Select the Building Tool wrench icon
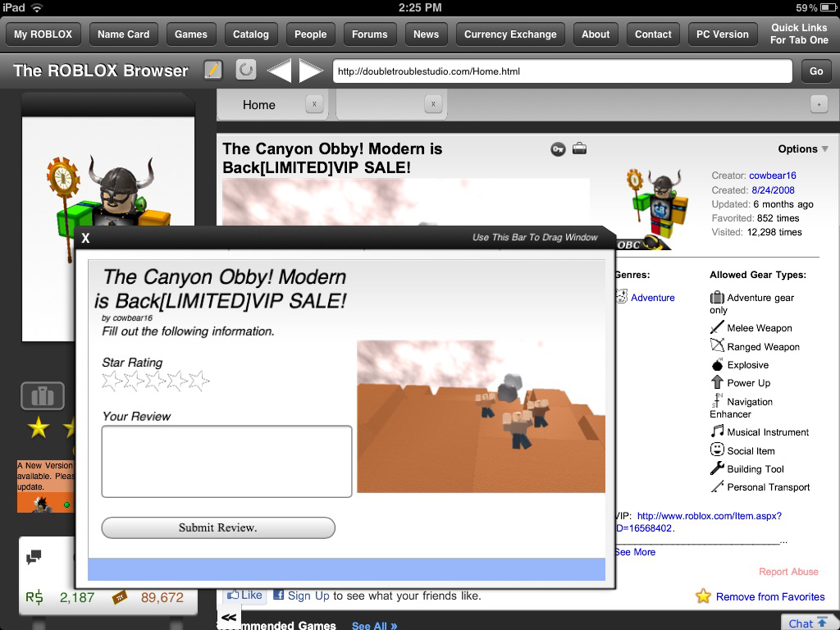This screenshot has width=840, height=630. tap(717, 468)
